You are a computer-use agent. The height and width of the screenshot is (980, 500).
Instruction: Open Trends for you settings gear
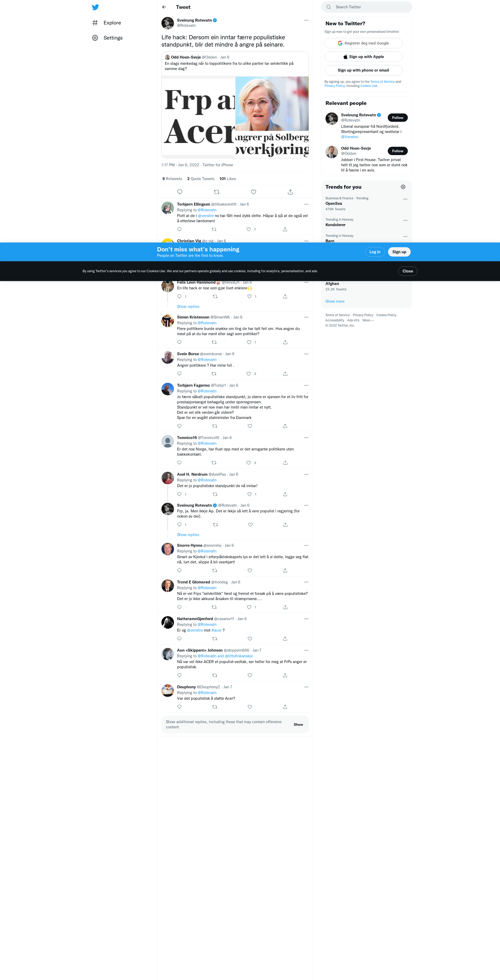pyautogui.click(x=403, y=187)
